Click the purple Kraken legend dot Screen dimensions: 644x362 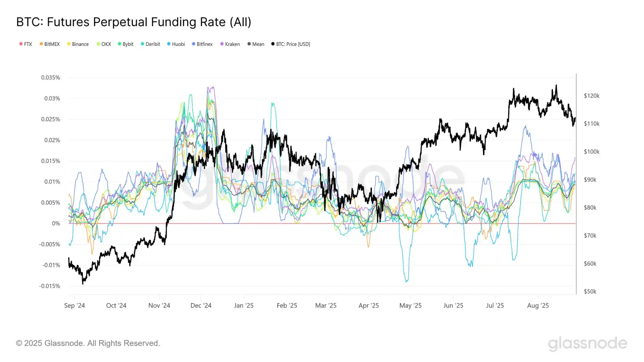pyautogui.click(x=222, y=44)
